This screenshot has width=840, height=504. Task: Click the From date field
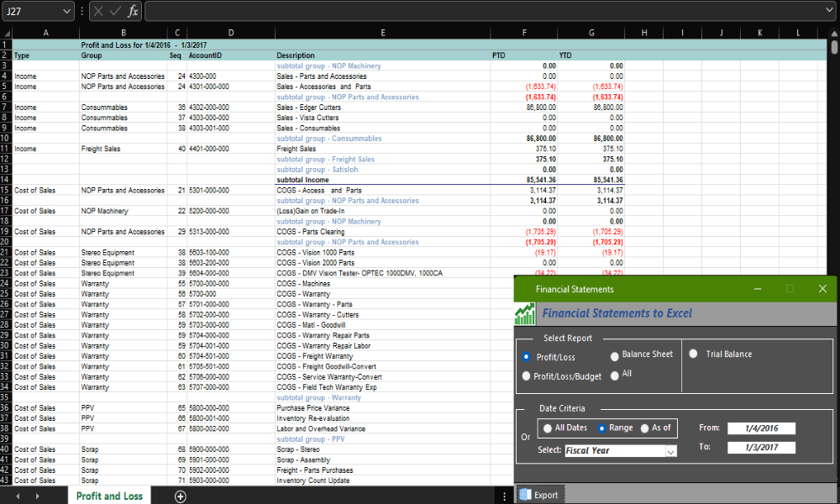coord(761,428)
